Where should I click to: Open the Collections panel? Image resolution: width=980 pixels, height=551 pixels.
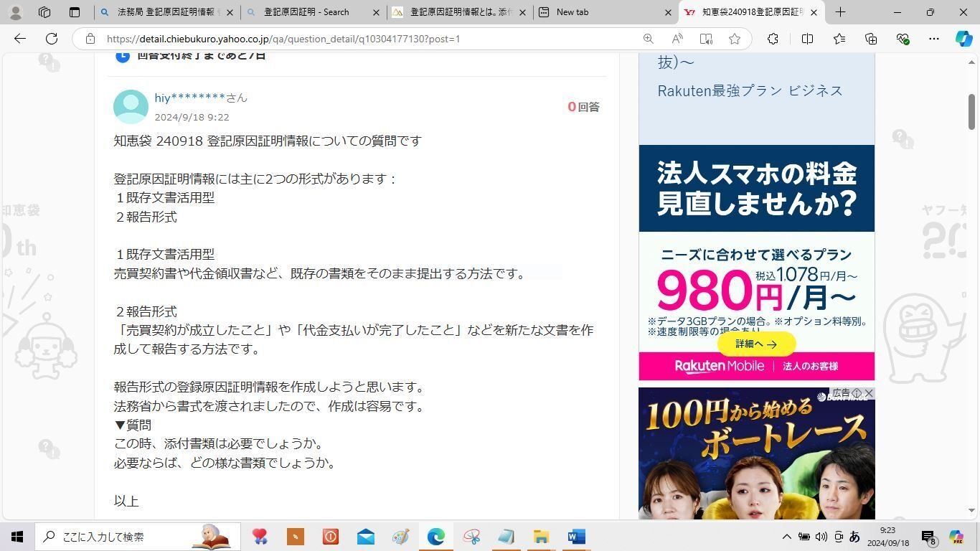click(870, 39)
